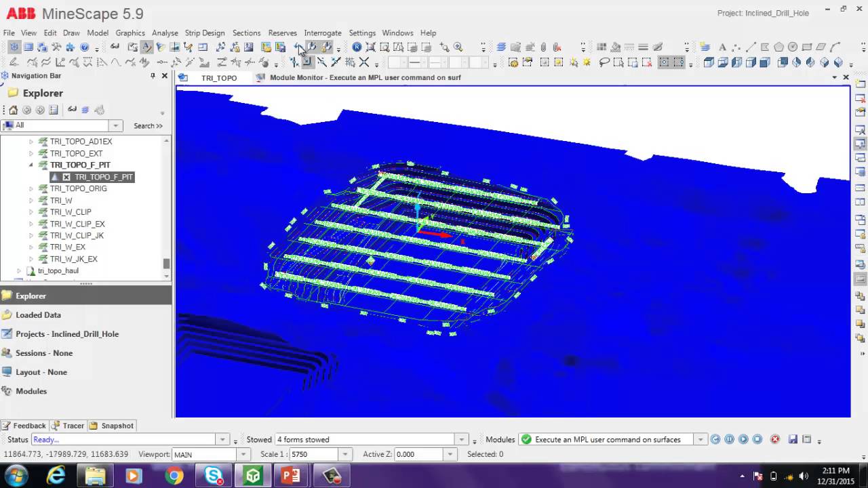The image size is (868, 488).
Task: Click the zoom-in magnifier toolbar icon
Action: coord(458,47)
